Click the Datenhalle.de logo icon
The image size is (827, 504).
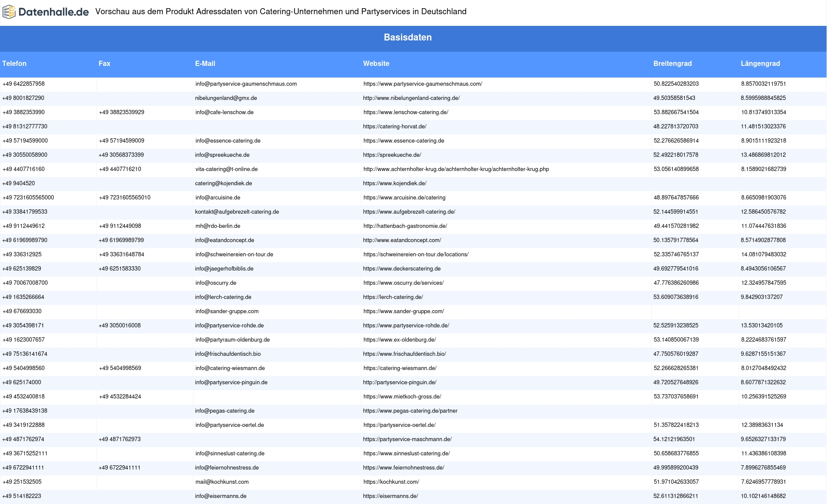point(9,12)
